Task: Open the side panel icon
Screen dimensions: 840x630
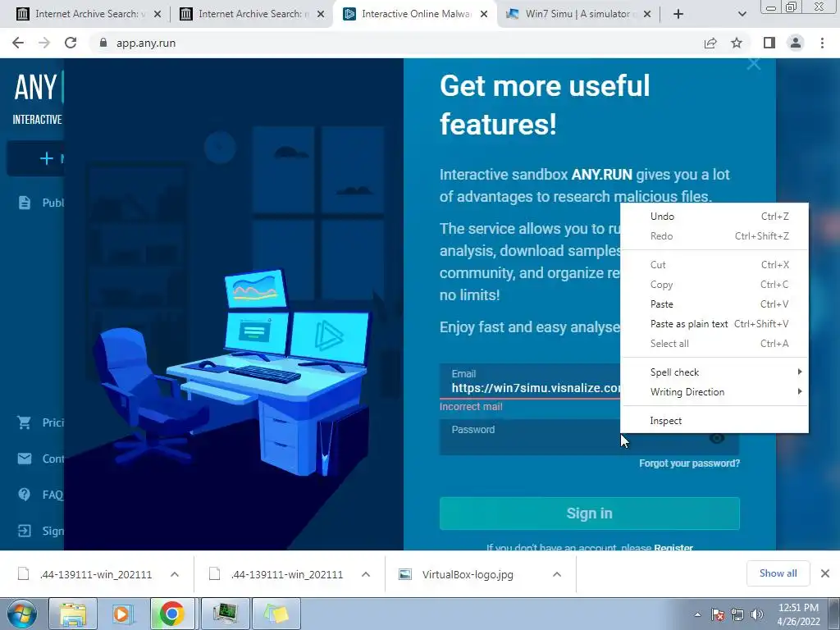Action: pyautogui.click(x=769, y=43)
